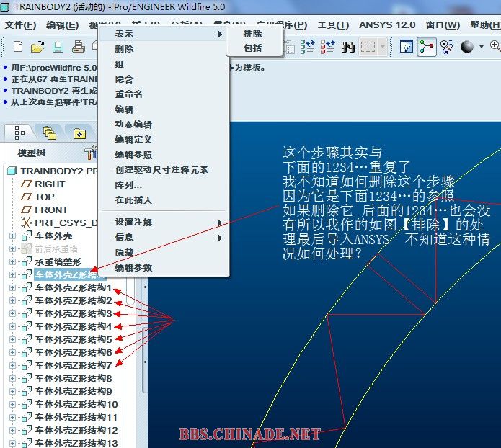Image resolution: width=501 pixels, height=448 pixels.
Task: Expand the 表示 submenu entry
Action: [164, 34]
